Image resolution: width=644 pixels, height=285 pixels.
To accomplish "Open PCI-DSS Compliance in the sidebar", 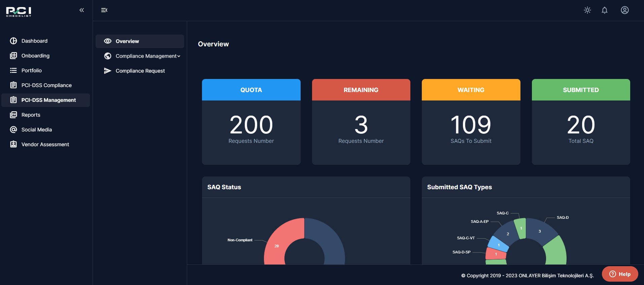I will (46, 85).
